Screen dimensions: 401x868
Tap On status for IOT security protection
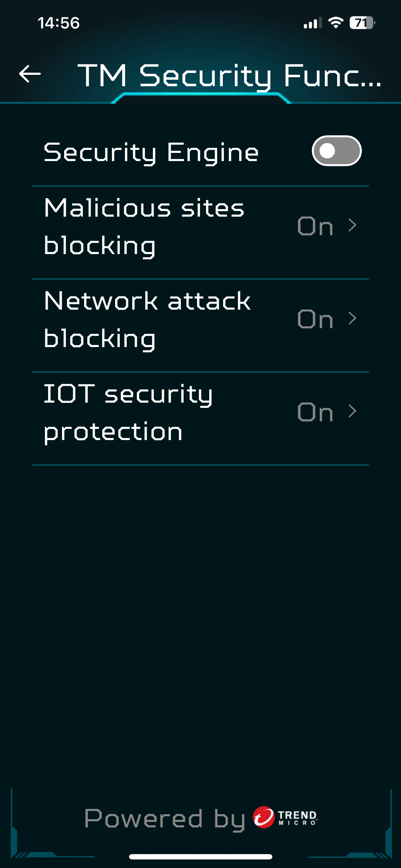315,412
